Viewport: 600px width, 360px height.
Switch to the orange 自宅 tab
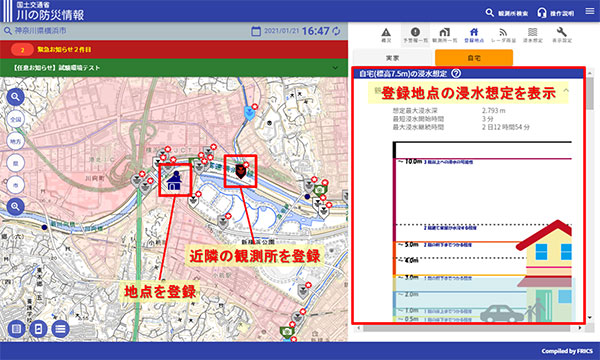[x=474, y=58]
